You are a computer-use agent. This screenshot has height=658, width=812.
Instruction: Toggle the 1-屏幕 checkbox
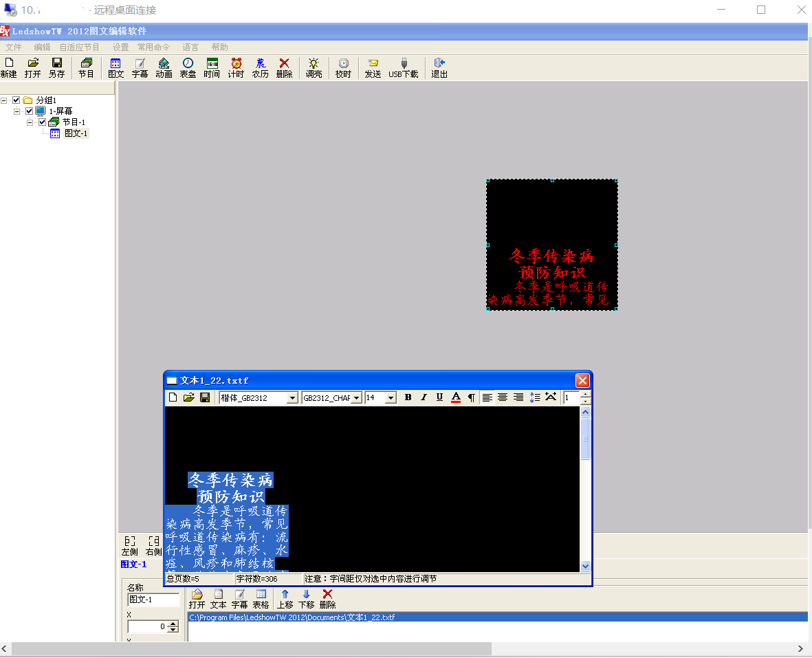coord(30,111)
